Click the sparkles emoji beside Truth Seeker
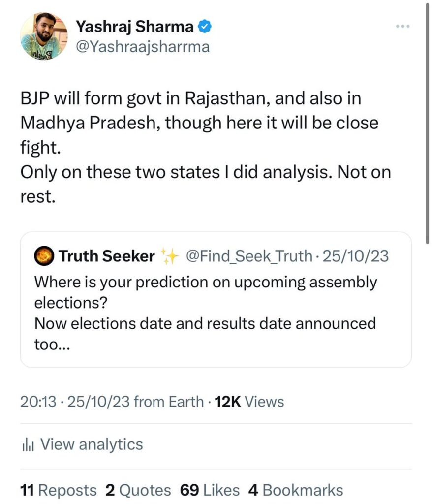Image resolution: width=432 pixels, height=504 pixels. click(169, 256)
